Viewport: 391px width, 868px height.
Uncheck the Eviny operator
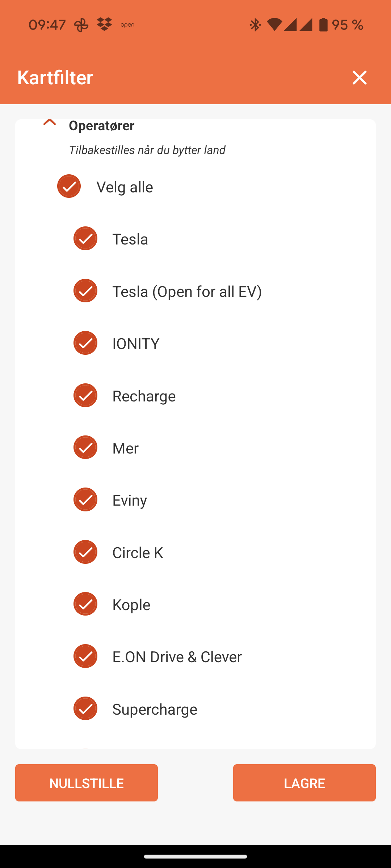click(85, 499)
